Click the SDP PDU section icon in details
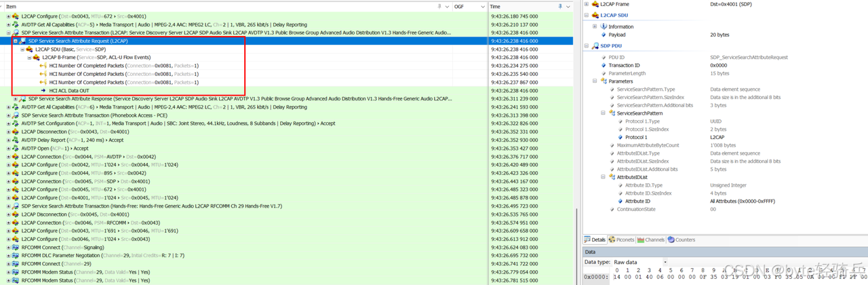This screenshot has width=868, height=285. click(595, 46)
